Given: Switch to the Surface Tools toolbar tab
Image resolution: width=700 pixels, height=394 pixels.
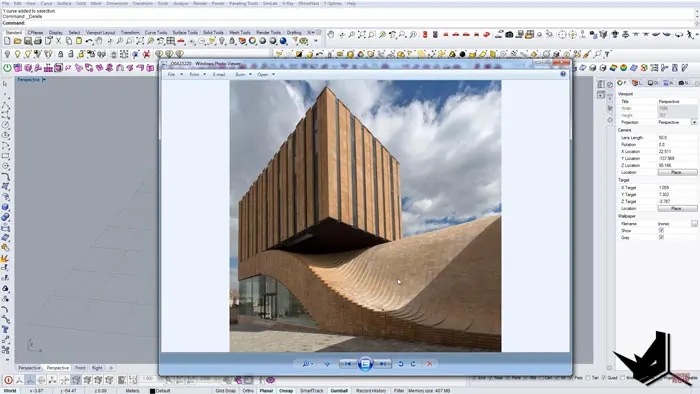Looking at the screenshot, I should pyautogui.click(x=185, y=32).
